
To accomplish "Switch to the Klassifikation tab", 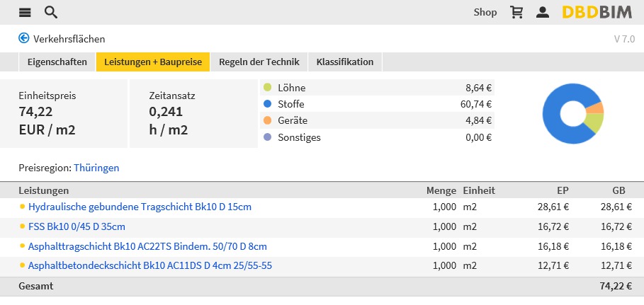I will click(345, 62).
